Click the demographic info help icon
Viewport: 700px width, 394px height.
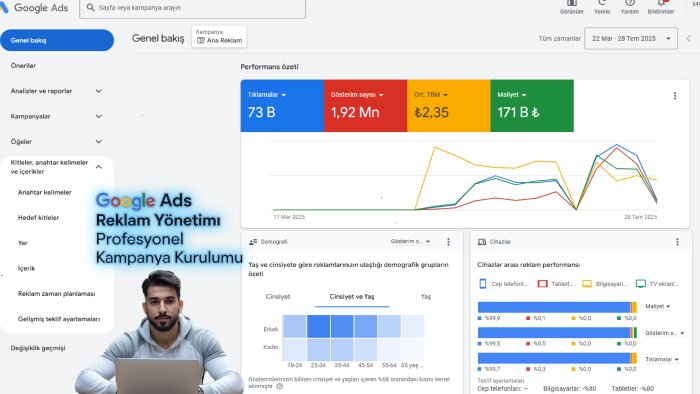279,386
